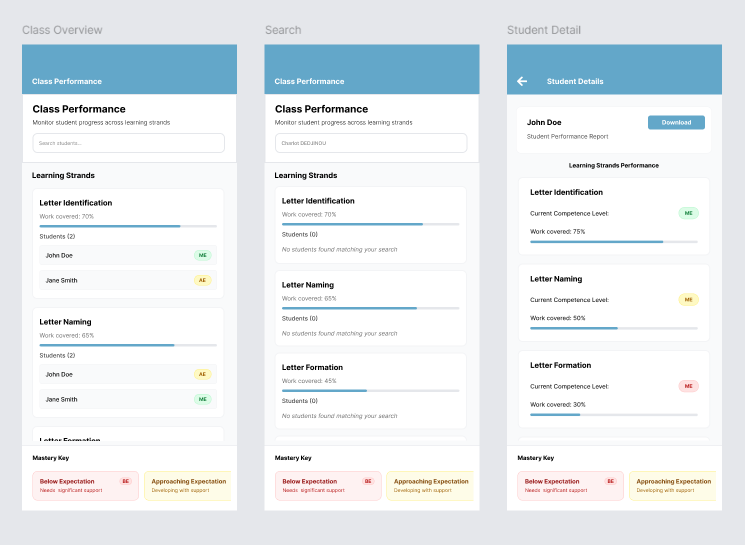Click the ME badge beside John Doe under Letter Identification
Viewport: 745px width, 545px height.
click(x=203, y=255)
